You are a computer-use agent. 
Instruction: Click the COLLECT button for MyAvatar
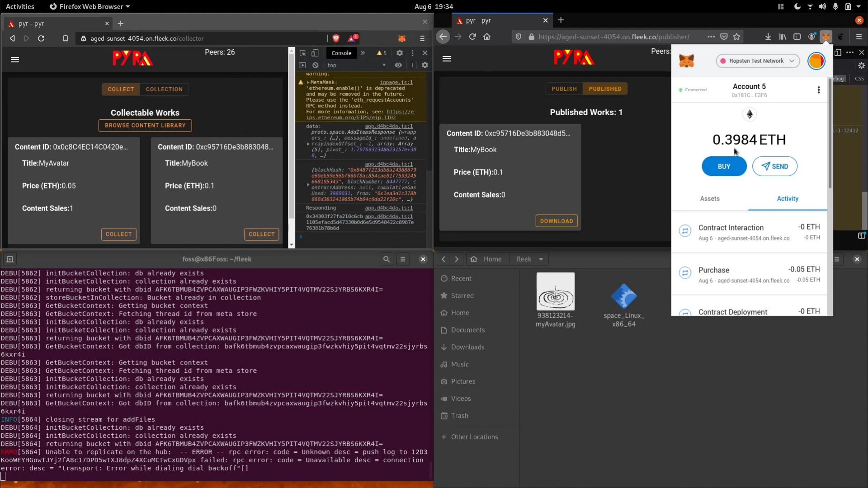click(118, 234)
